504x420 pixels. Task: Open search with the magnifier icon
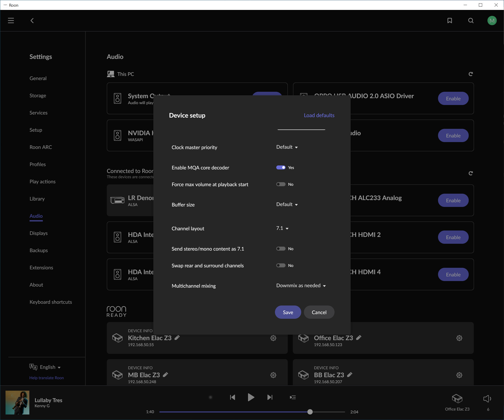click(x=471, y=21)
